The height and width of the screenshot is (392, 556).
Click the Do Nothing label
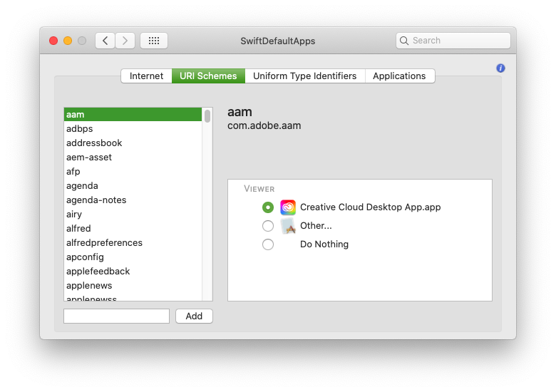pos(324,244)
